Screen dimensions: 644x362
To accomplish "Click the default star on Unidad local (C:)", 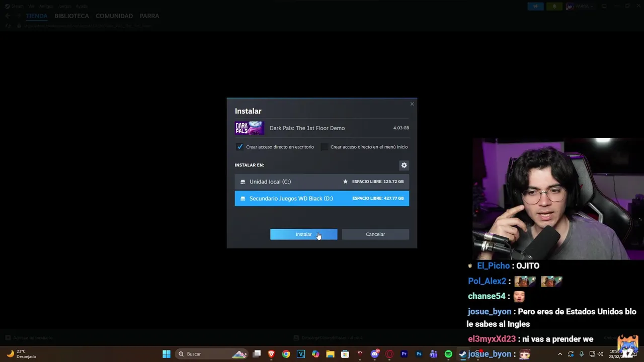I will coord(345,182).
